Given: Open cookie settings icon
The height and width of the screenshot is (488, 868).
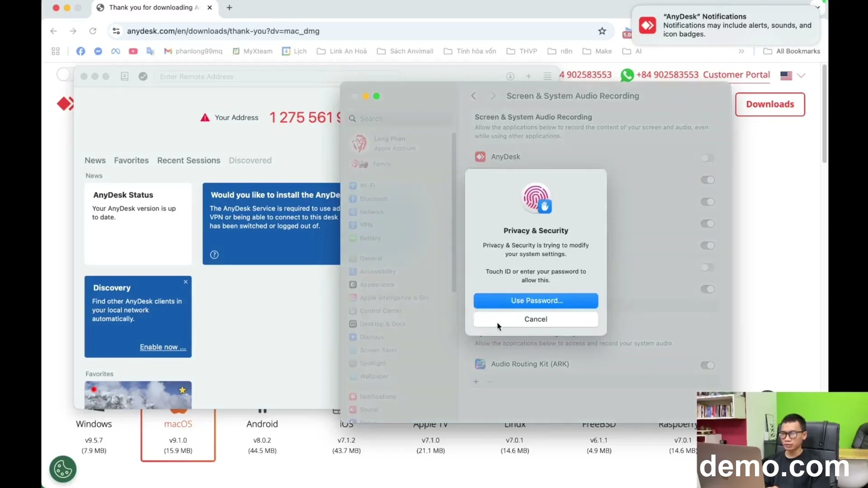Looking at the screenshot, I should (63, 469).
